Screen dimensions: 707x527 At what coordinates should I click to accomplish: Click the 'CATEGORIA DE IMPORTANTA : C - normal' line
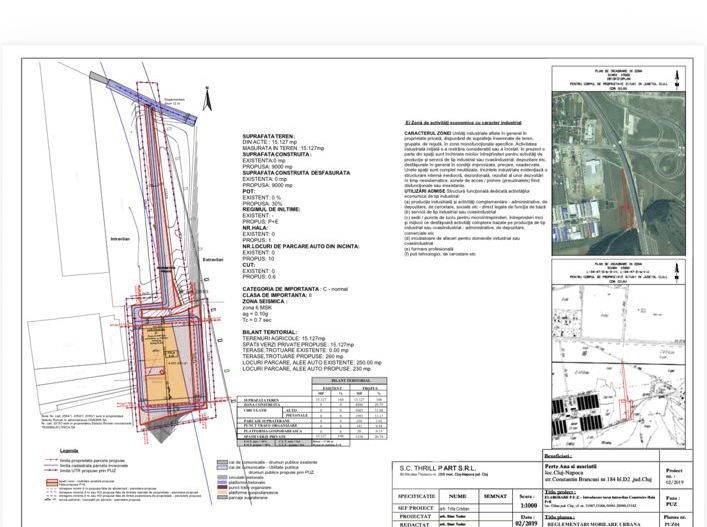[295, 289]
